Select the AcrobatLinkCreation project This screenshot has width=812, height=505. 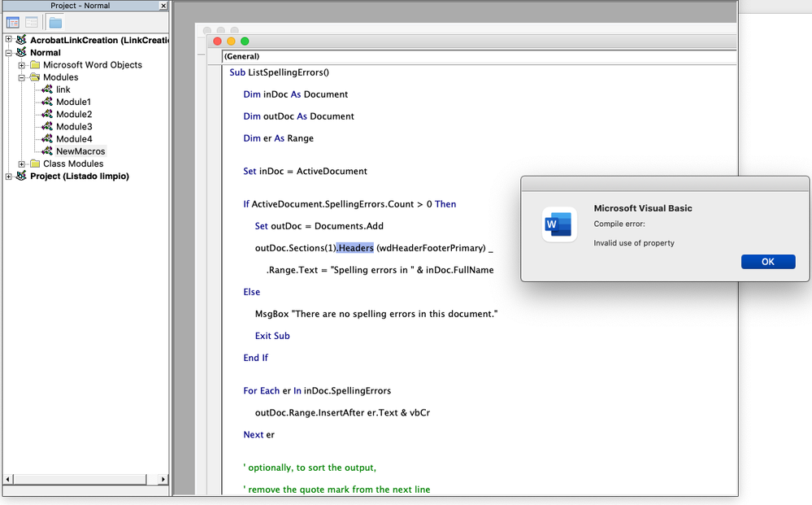click(x=99, y=40)
